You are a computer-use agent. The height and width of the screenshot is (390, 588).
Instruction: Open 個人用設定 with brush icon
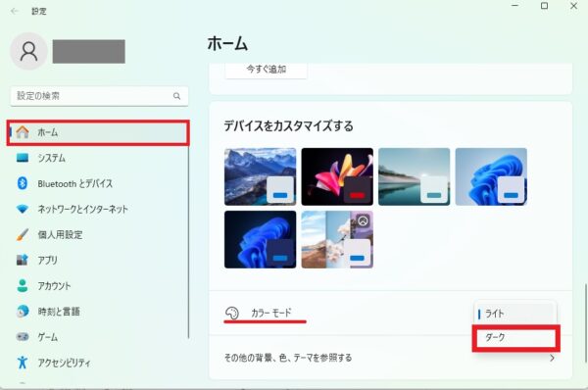97,235
